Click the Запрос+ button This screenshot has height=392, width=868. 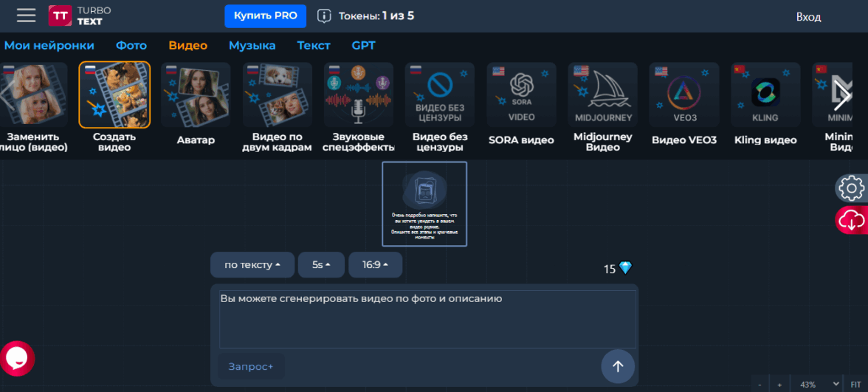pos(251,366)
